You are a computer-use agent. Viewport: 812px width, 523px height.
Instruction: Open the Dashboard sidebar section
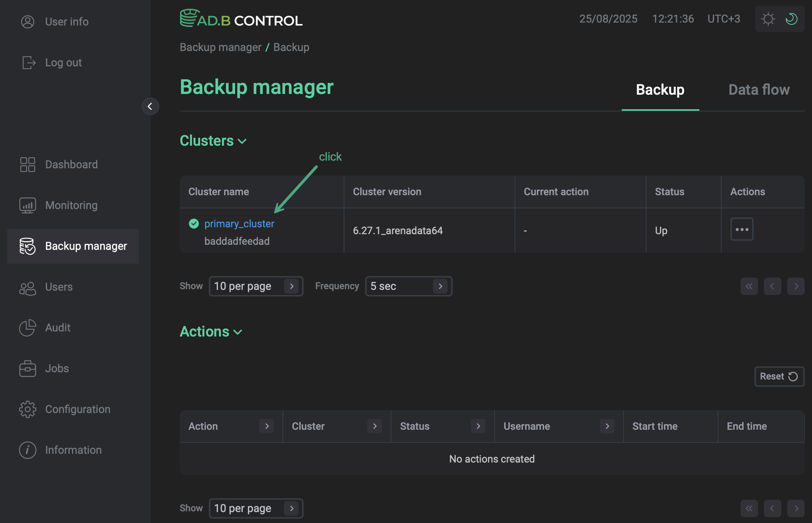(27, 165)
